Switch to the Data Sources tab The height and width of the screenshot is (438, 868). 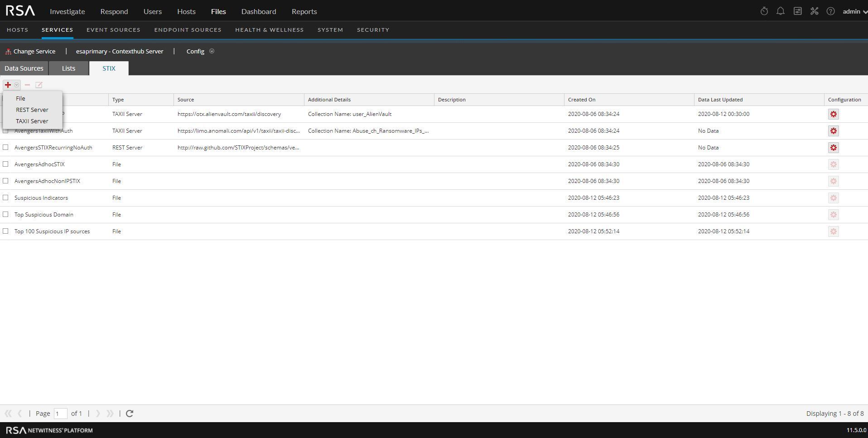click(24, 68)
